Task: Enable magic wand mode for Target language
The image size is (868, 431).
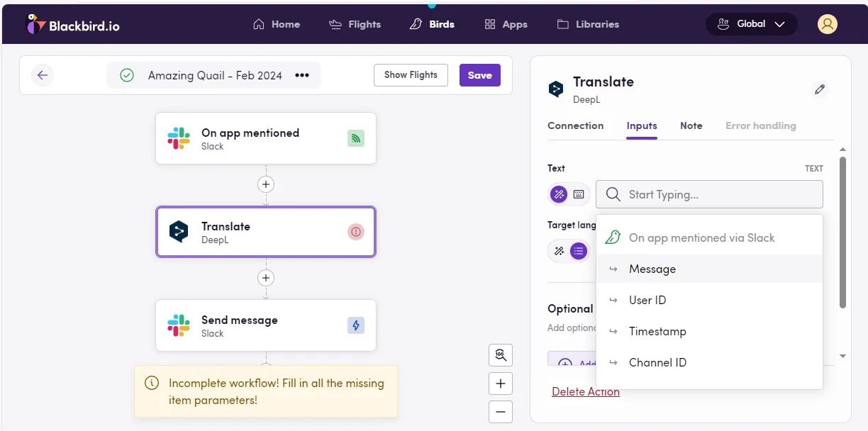Action: (x=559, y=250)
